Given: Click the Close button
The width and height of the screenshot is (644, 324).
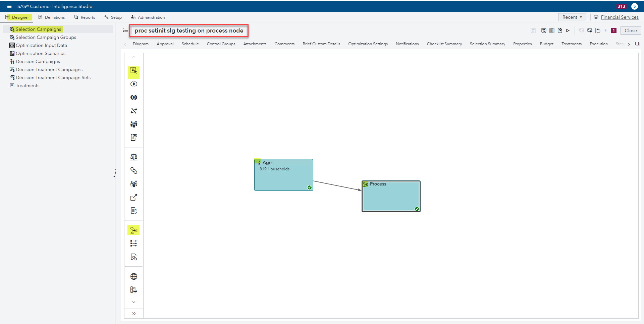Looking at the screenshot, I should pyautogui.click(x=631, y=31).
